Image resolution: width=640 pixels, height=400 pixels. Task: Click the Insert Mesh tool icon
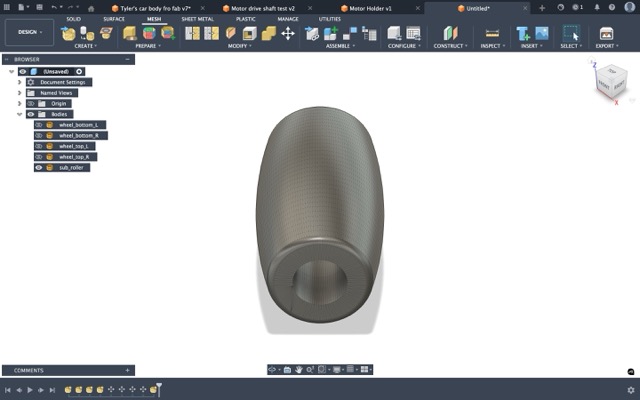[68, 33]
